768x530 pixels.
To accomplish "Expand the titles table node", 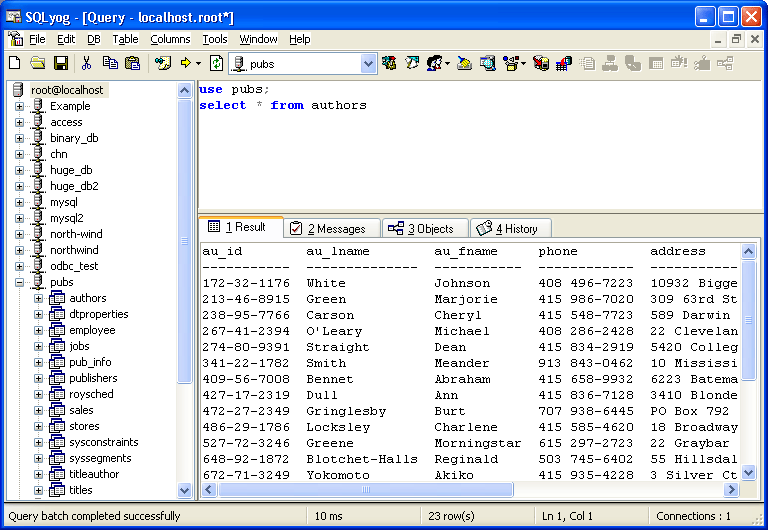I will 38,490.
